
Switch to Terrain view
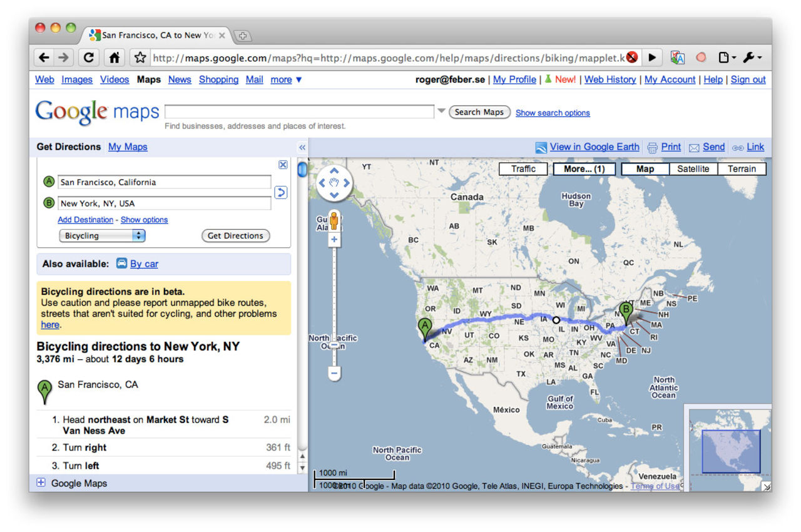(x=742, y=169)
